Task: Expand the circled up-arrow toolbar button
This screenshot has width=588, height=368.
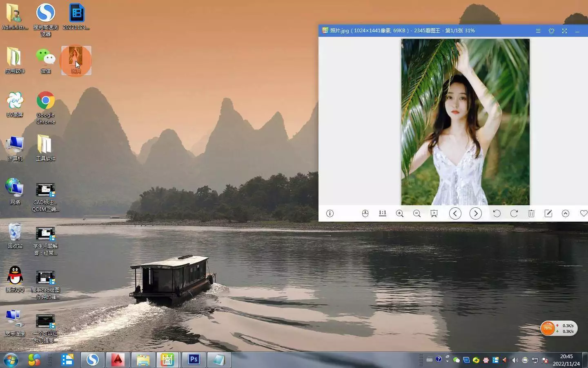Action: [566, 213]
